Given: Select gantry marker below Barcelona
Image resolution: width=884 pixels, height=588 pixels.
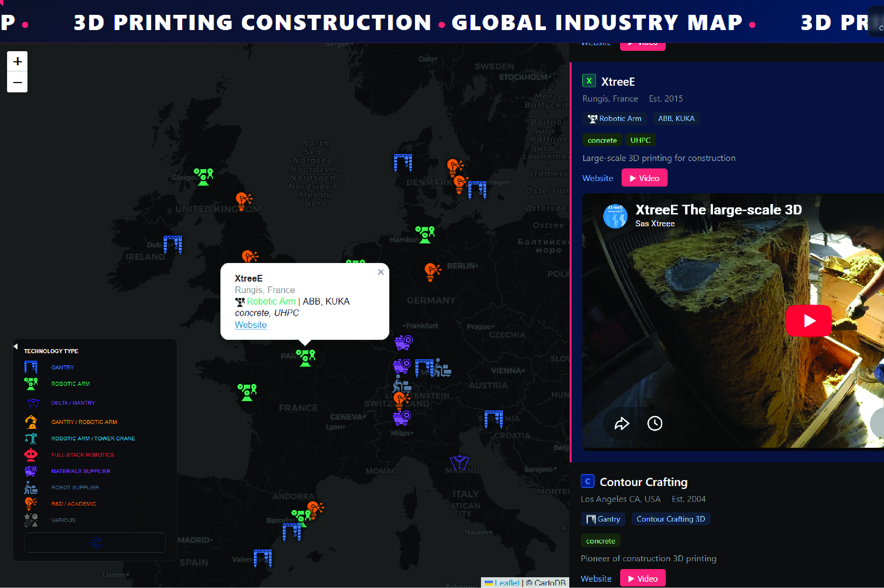Looking at the screenshot, I should [x=292, y=532].
